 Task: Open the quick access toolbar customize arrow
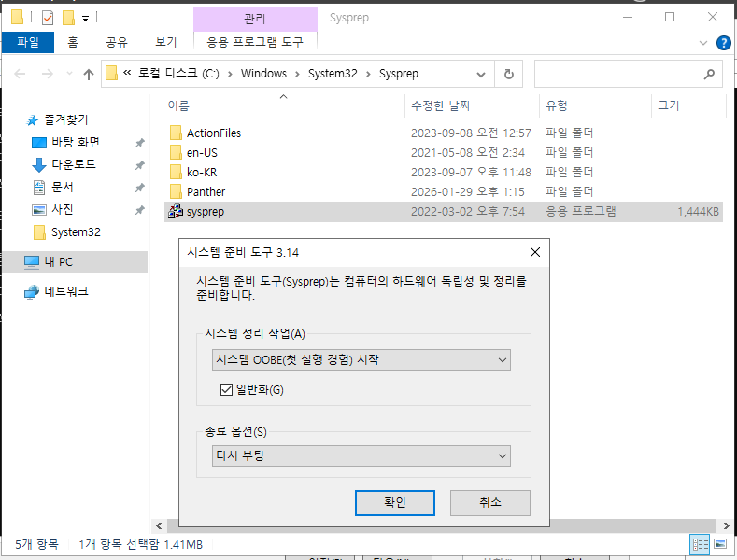coord(86,19)
